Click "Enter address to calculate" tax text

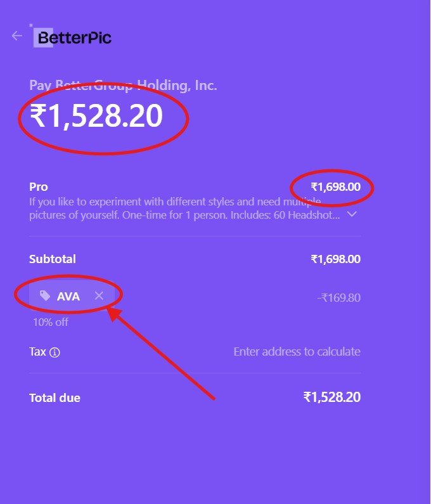[x=297, y=351]
